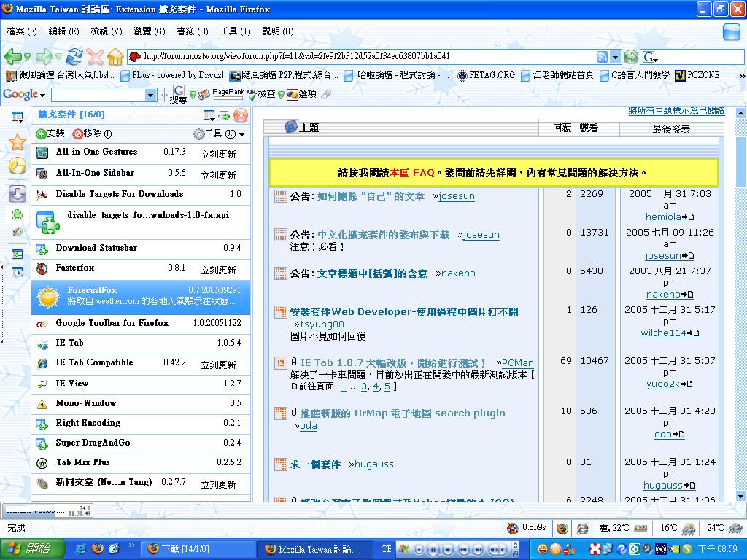Expand the back button history arrow
The height and width of the screenshot is (560, 747).
[x=28, y=57]
